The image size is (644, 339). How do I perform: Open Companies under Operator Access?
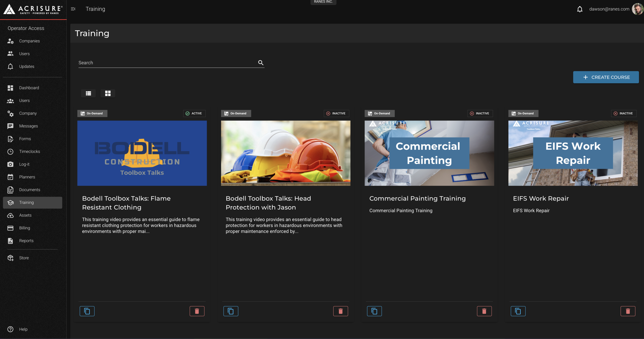tap(33, 41)
